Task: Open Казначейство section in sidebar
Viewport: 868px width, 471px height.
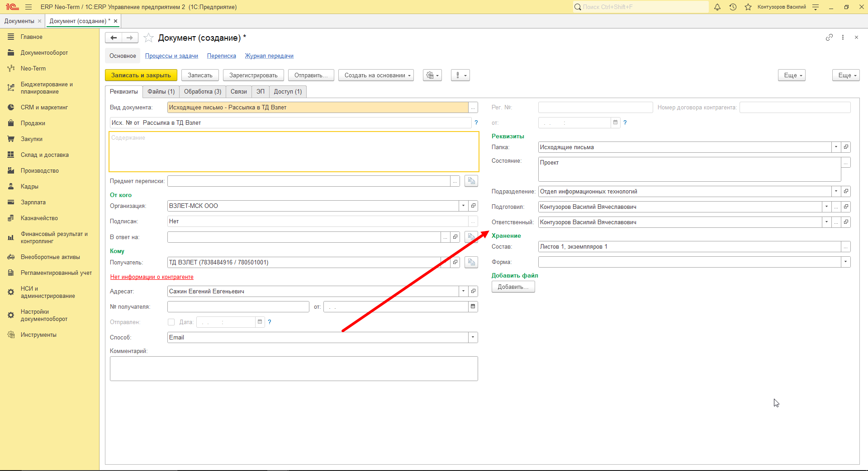Action: click(39, 218)
